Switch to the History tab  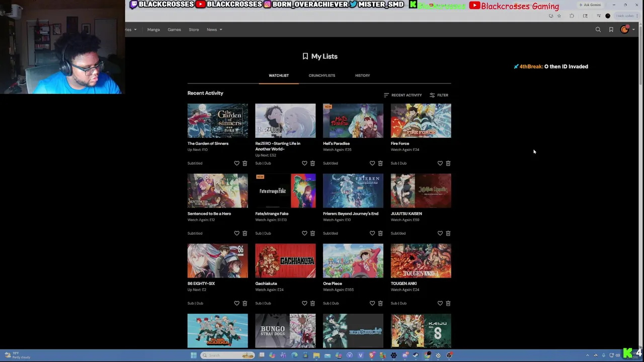click(362, 75)
